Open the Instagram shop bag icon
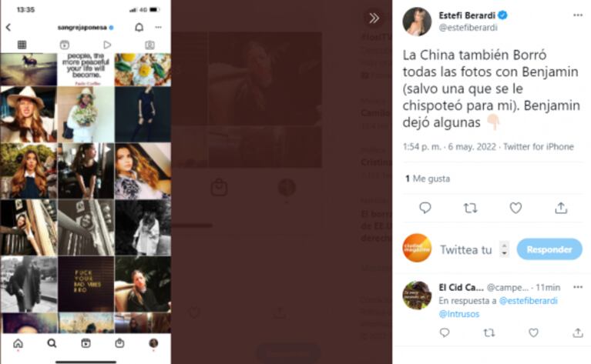 [x=119, y=343]
